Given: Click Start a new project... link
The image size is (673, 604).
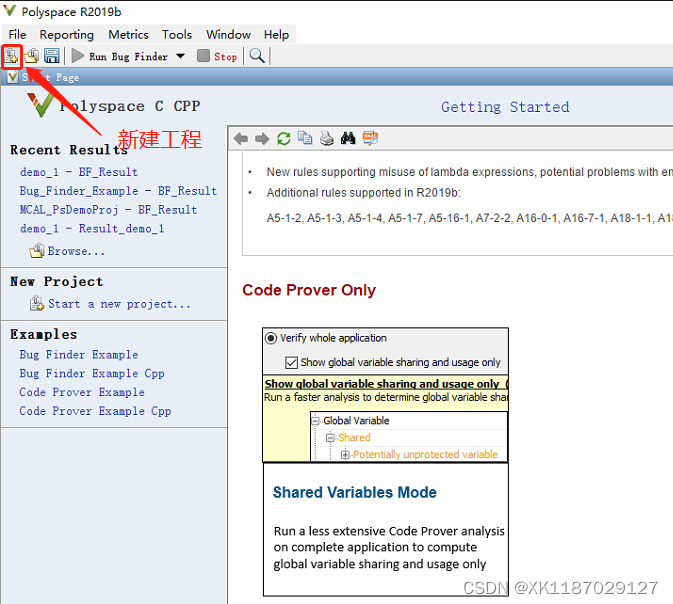Looking at the screenshot, I should coord(119,304).
